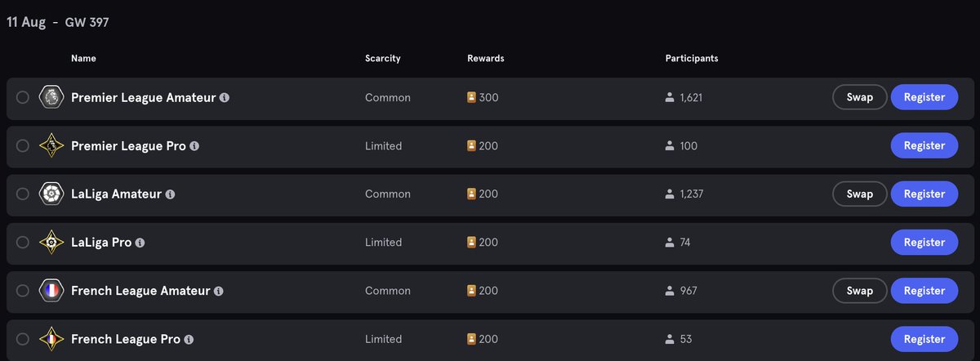The width and height of the screenshot is (980, 361).
Task: Register for French League Pro
Action: (x=924, y=339)
